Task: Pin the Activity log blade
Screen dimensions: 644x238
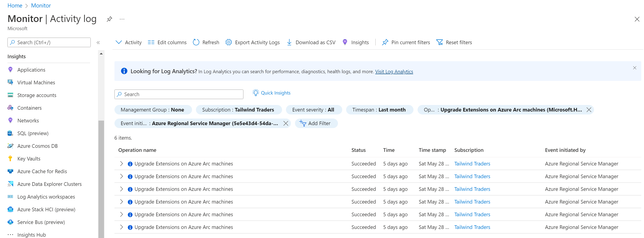Action: click(109, 19)
